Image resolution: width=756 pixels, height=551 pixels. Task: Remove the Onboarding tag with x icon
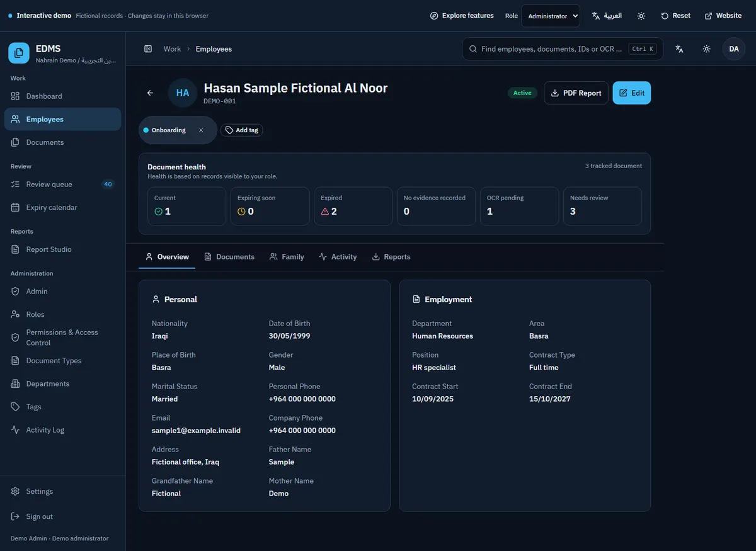[x=201, y=130]
